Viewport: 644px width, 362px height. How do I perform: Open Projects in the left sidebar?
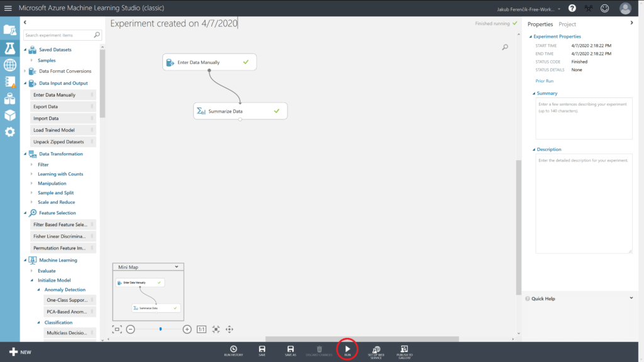pos(9,30)
